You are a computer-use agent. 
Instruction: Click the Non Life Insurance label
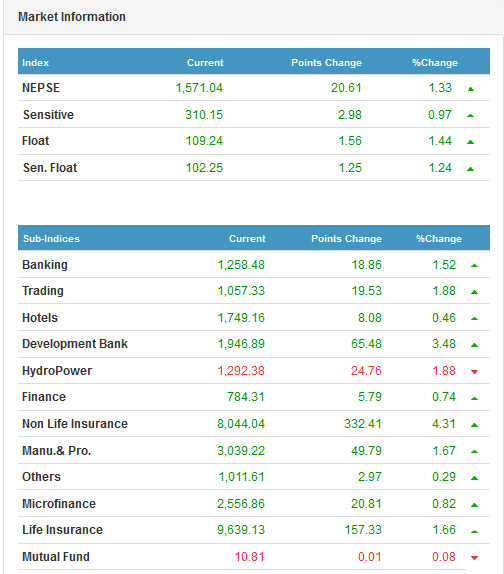pyautogui.click(x=75, y=424)
